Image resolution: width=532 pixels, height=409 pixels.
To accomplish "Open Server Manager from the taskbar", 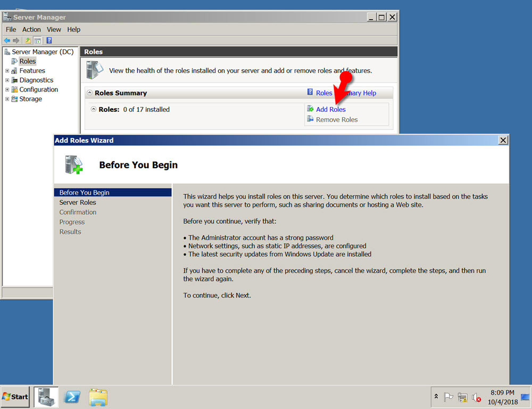I will pos(46,397).
